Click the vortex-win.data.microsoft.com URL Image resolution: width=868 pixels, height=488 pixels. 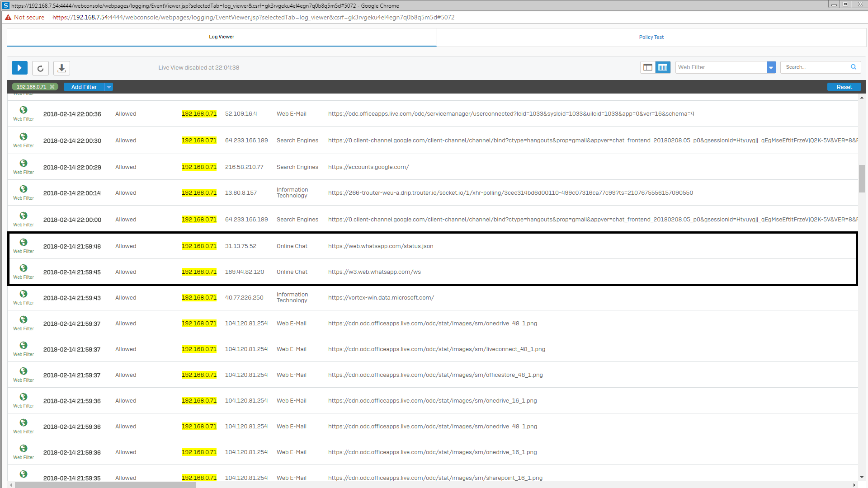point(381,298)
